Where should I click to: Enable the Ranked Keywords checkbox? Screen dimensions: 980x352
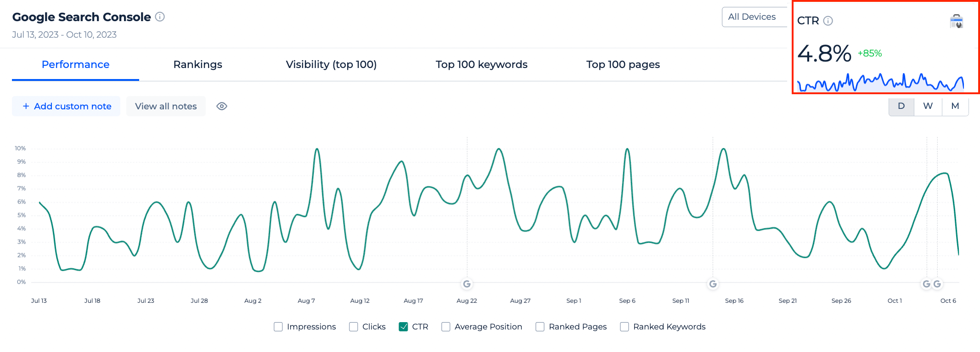point(625,327)
